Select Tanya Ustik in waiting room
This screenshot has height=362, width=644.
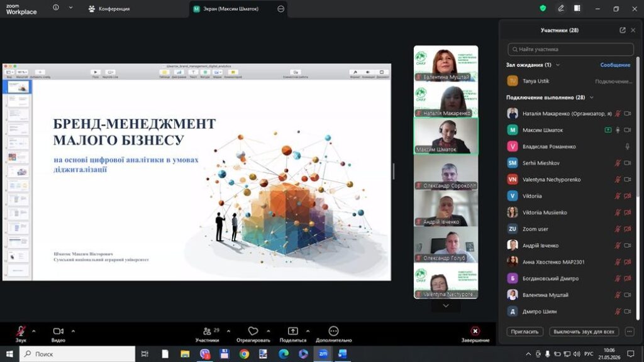[x=569, y=81]
